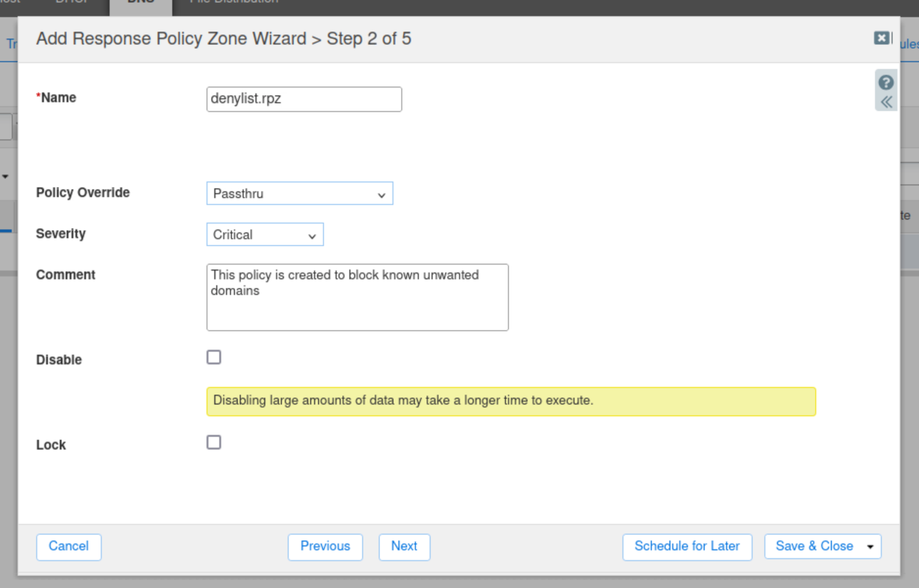919x588 pixels.
Task: Click the yellow disabling data warning banner
Action: 510,401
